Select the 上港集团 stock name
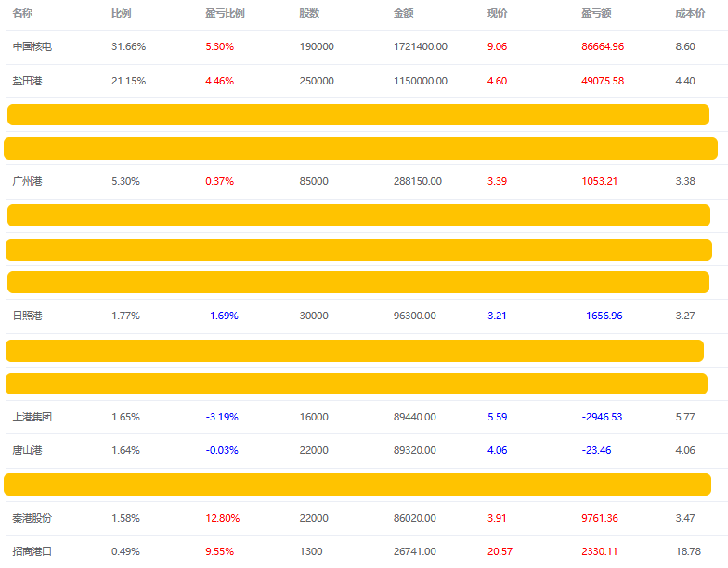728x568 pixels. pos(32,418)
